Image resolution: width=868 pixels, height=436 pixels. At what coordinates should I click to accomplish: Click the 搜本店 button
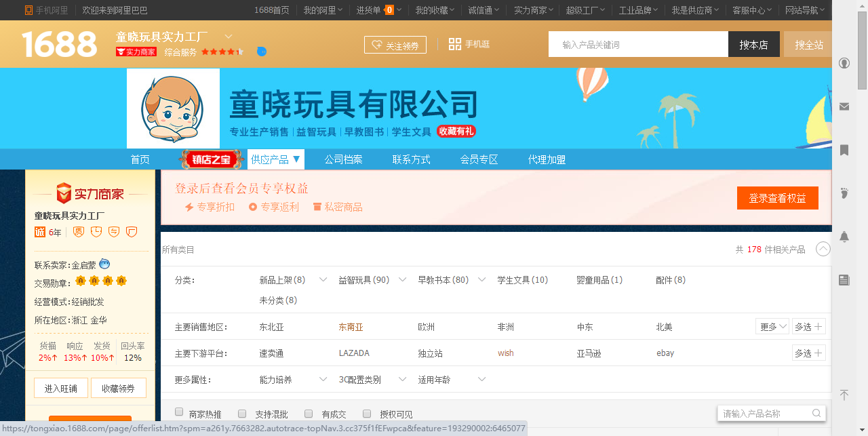pyautogui.click(x=754, y=45)
